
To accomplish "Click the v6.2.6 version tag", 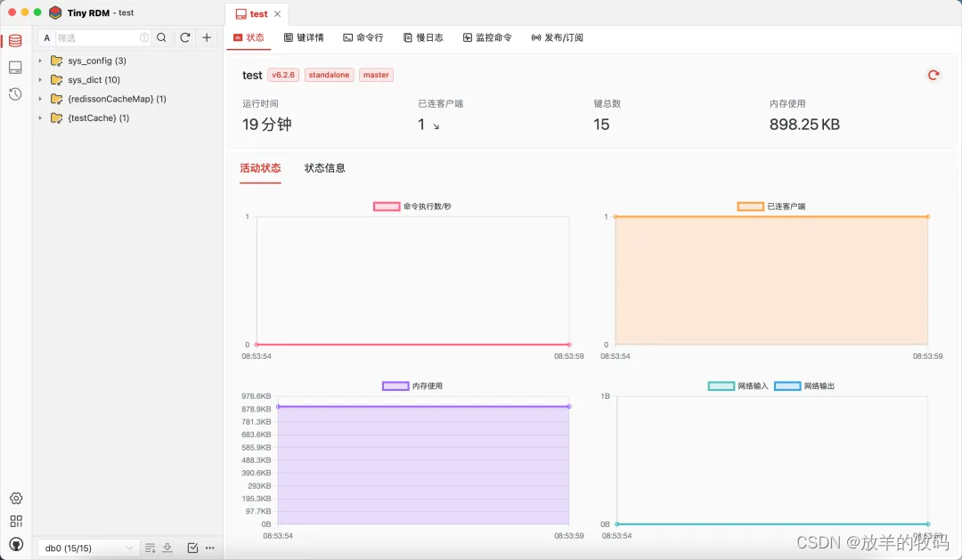I will (283, 75).
